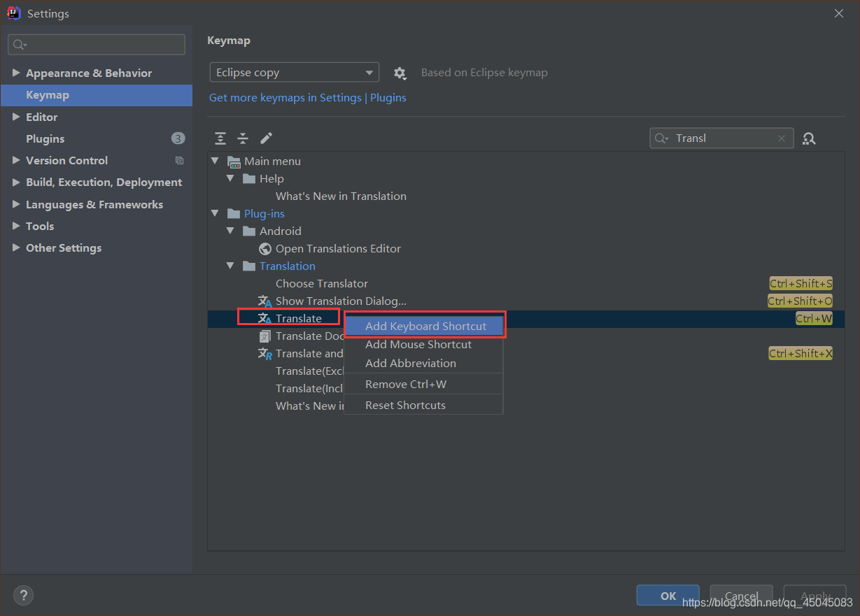Click the settings sidebar search magnifier

click(x=20, y=45)
